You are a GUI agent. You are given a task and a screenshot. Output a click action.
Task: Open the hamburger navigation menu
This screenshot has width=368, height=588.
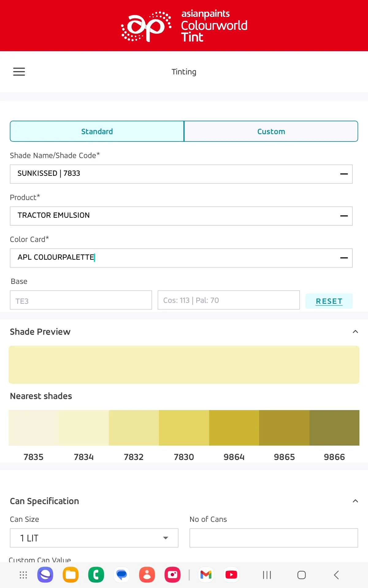tap(19, 72)
